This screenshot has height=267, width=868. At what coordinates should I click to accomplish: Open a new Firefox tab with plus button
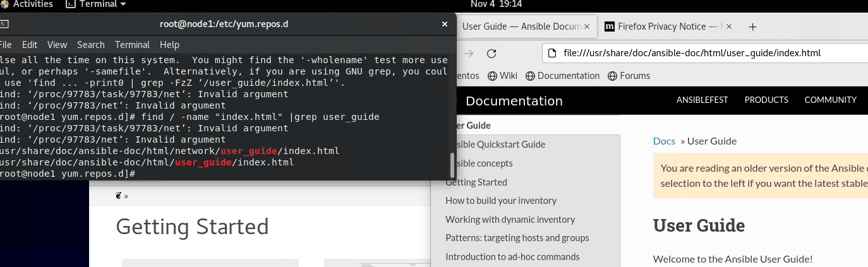tap(752, 27)
